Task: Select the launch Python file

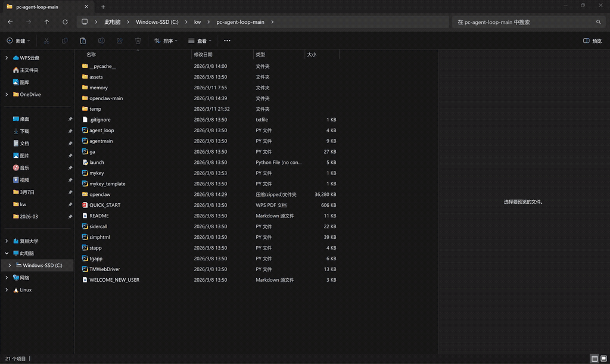Action: 97,162
